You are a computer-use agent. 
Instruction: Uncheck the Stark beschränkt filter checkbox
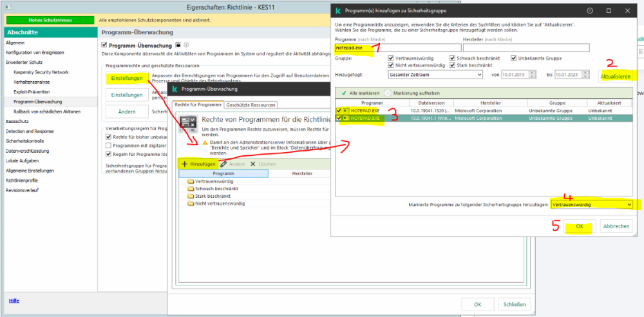pos(452,65)
